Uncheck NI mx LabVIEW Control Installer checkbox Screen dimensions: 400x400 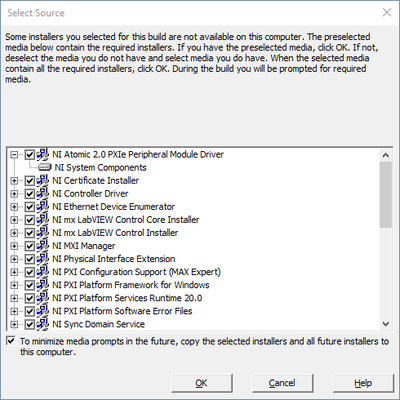pos(30,233)
